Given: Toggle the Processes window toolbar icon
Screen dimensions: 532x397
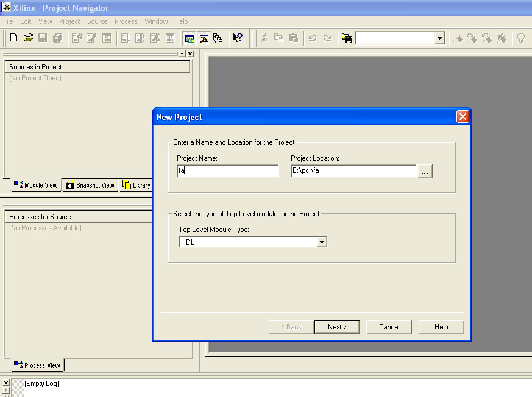Looking at the screenshot, I should coord(204,38).
